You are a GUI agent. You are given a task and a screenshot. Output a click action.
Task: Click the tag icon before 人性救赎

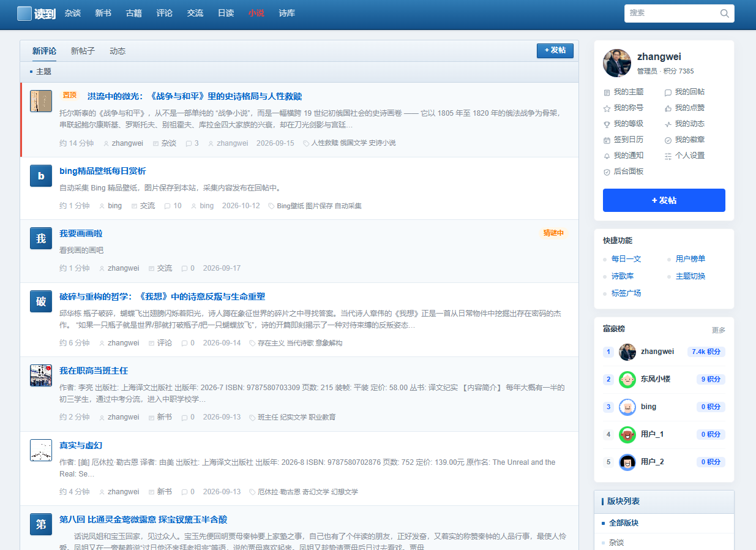tap(306, 143)
